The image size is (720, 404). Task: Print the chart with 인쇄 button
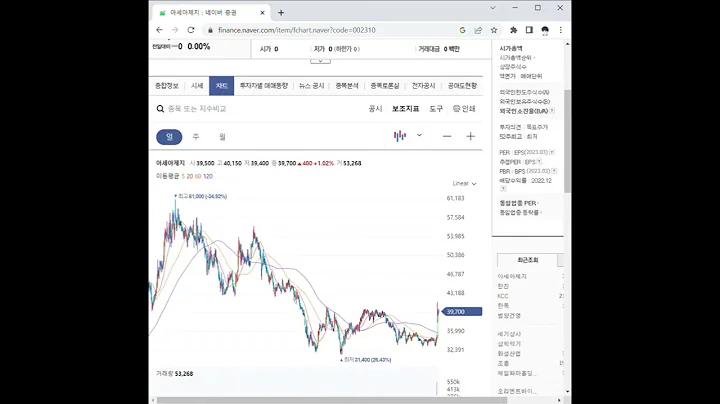pyautogui.click(x=464, y=109)
